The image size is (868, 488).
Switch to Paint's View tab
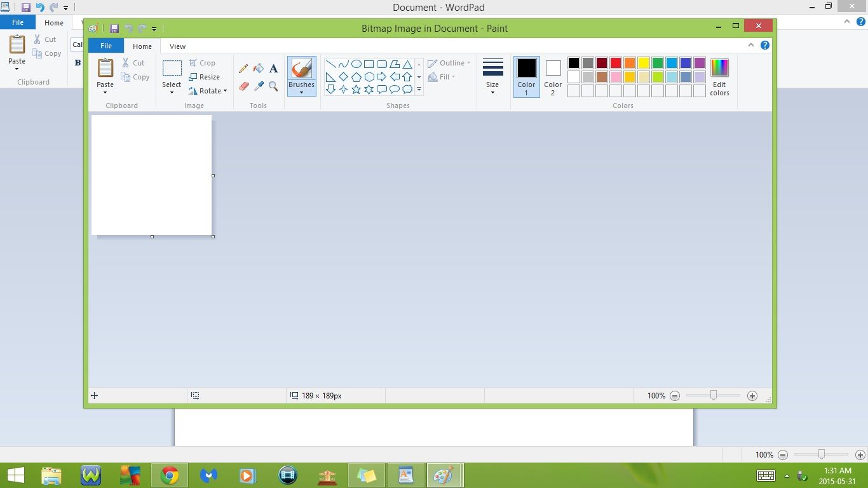[177, 46]
